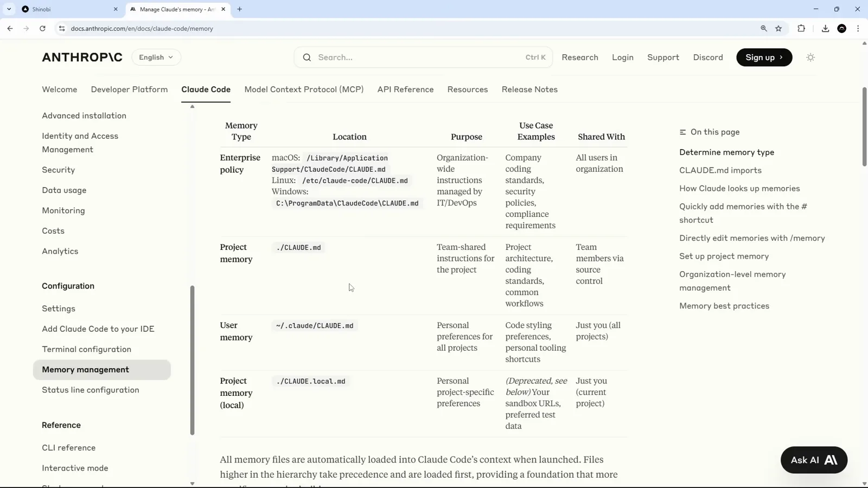This screenshot has width=868, height=488.
Task: Open the Data usage sidebar page
Action: pyautogui.click(x=64, y=190)
